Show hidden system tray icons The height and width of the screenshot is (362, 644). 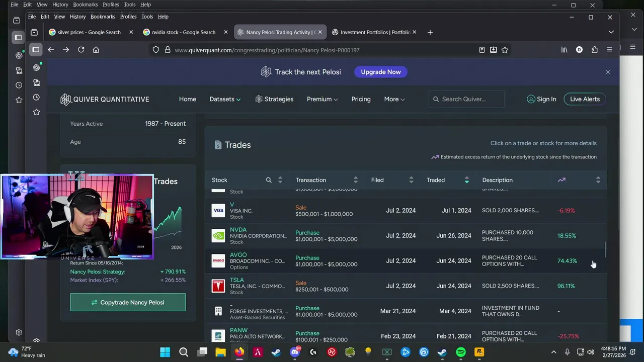pos(554,352)
